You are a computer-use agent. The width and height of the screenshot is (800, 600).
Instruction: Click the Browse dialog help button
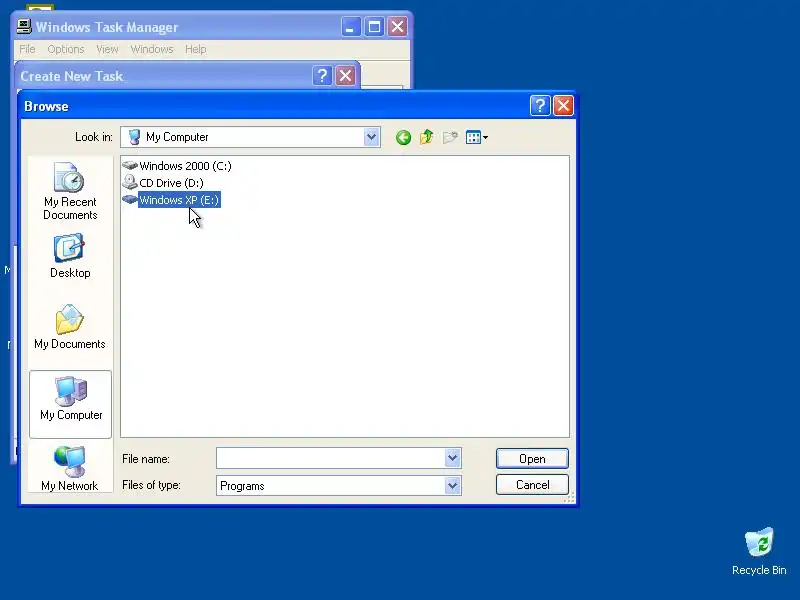[540, 106]
